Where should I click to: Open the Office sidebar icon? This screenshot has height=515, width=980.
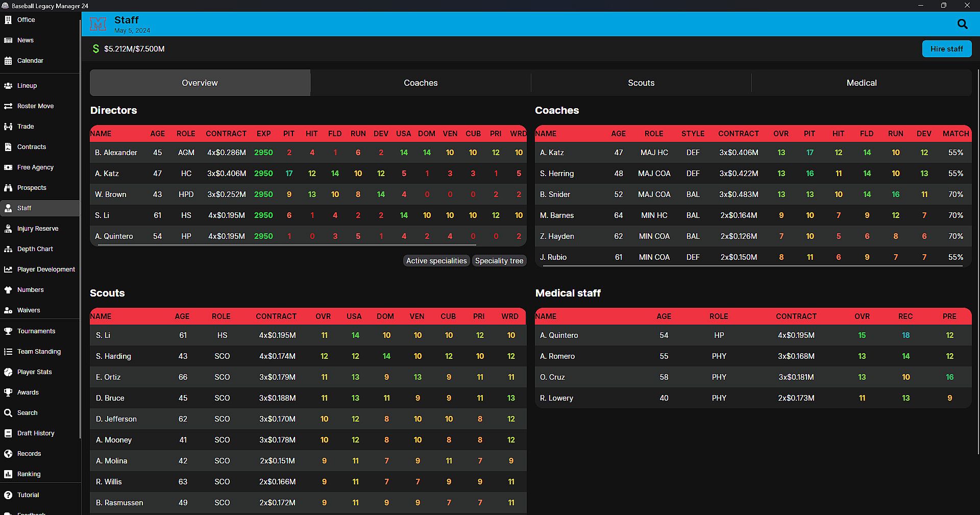(8, 20)
